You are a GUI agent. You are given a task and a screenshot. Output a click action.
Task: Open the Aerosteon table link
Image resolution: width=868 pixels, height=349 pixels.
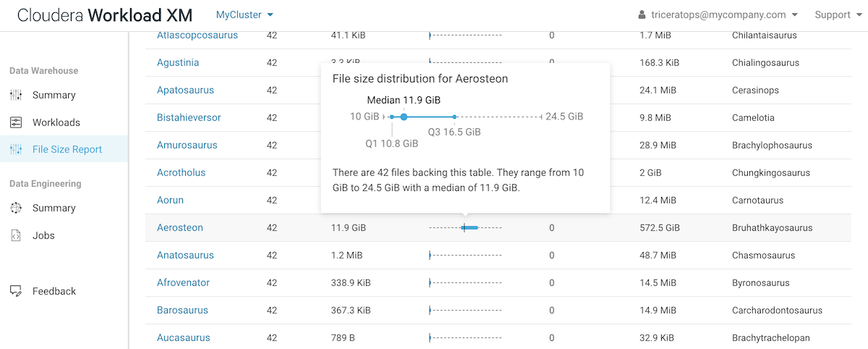[x=180, y=227]
